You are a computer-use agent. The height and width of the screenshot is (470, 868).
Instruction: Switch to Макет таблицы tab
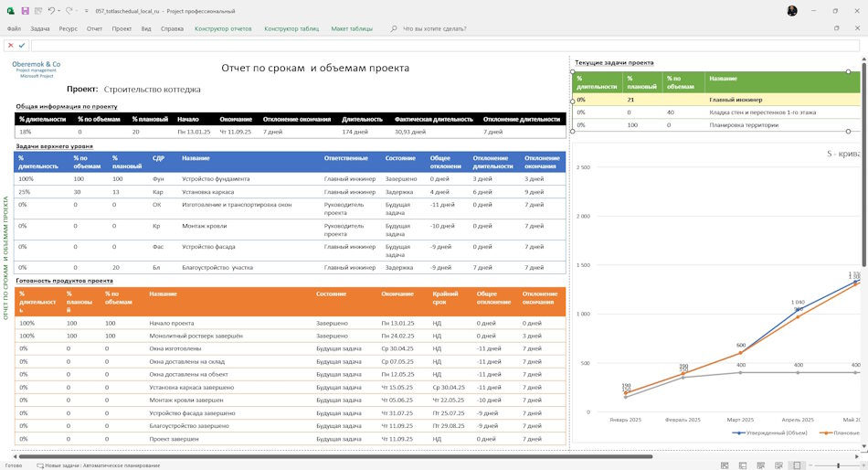[352, 28]
